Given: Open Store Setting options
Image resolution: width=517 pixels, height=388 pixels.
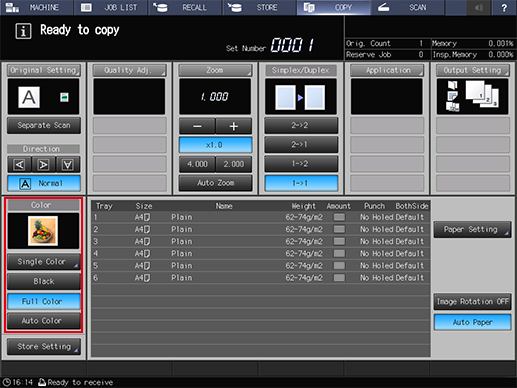Looking at the screenshot, I should (44, 347).
